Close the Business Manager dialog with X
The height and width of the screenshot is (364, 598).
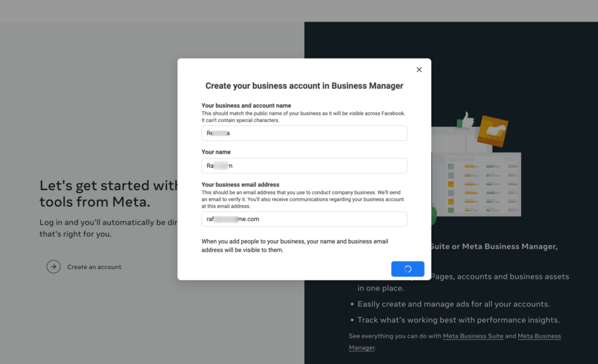point(419,69)
